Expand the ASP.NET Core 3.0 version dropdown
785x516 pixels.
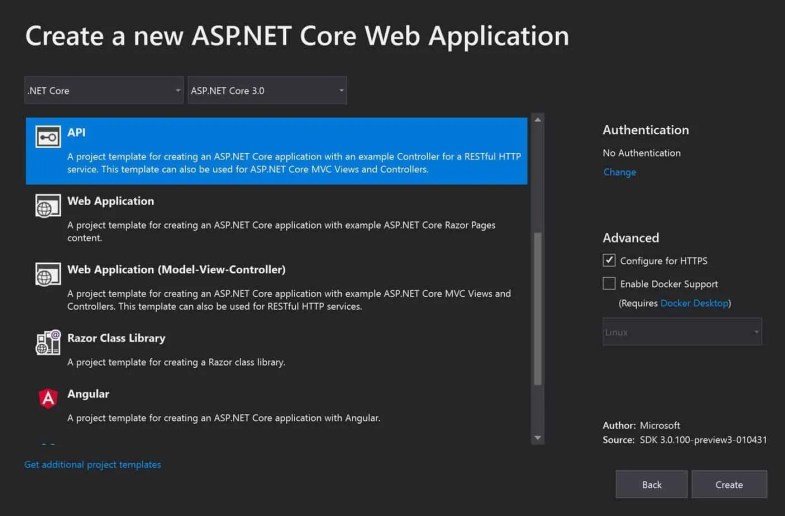click(267, 90)
